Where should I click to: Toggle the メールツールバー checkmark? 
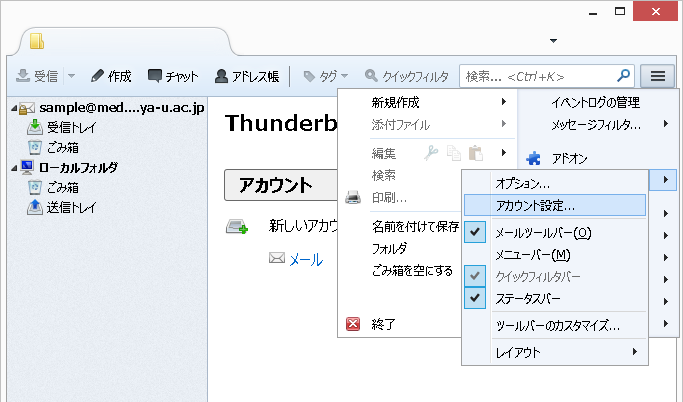[x=475, y=232]
